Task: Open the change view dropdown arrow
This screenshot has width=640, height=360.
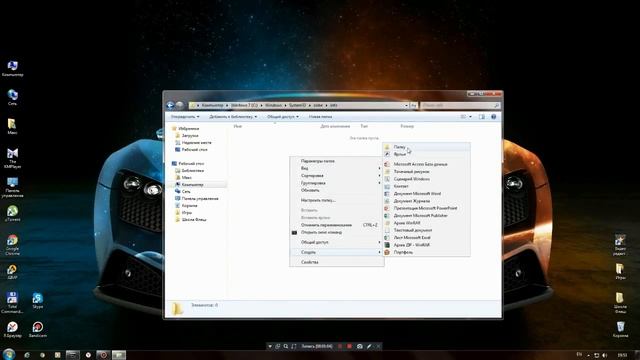Action: click(470, 117)
